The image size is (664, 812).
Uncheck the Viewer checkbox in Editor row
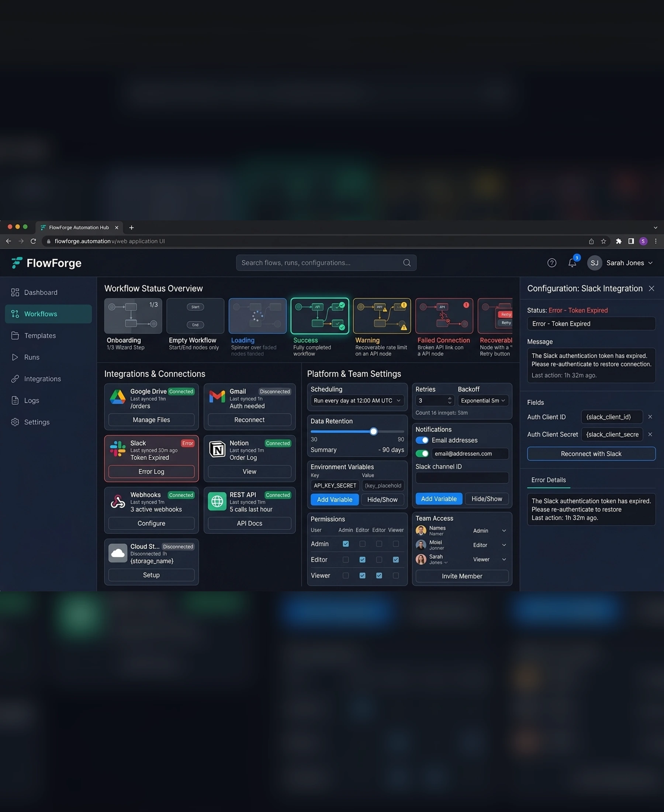396,560
